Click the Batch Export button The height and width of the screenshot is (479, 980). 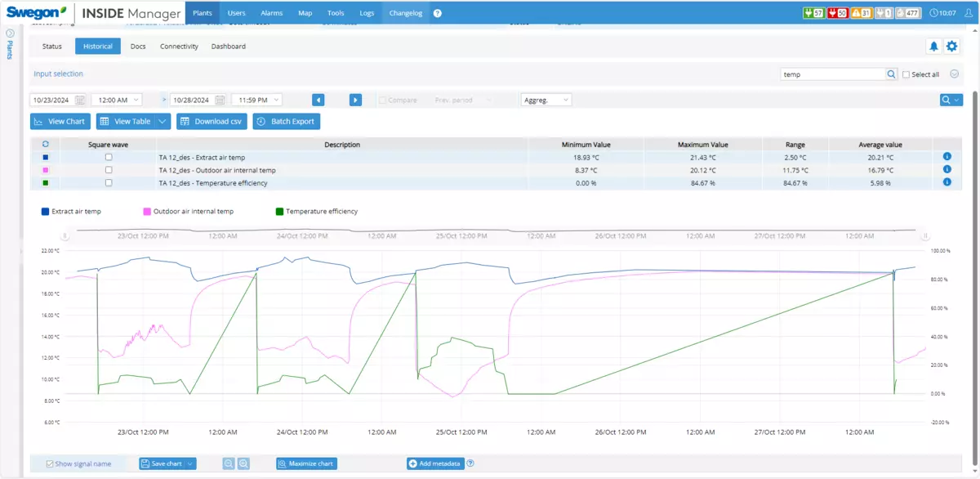tap(286, 121)
